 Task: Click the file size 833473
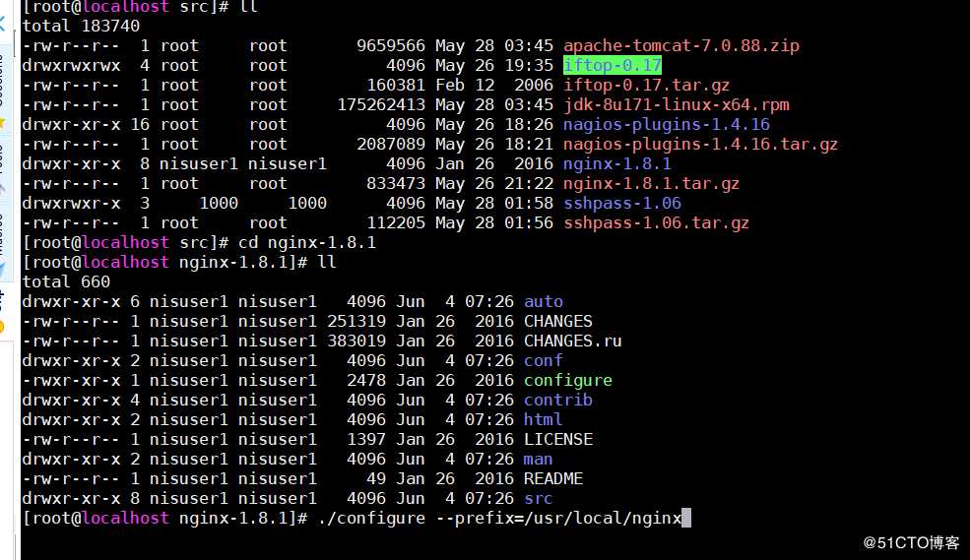coord(396,184)
